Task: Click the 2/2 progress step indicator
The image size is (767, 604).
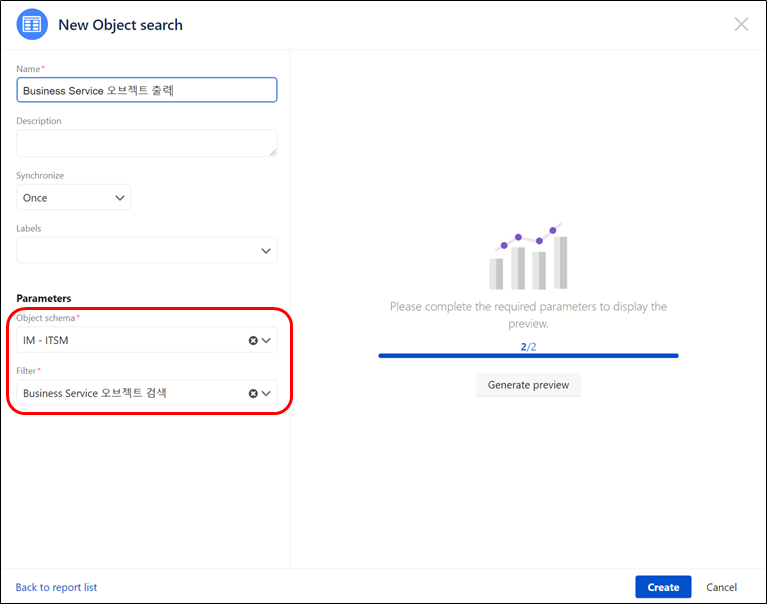Action: (528, 347)
